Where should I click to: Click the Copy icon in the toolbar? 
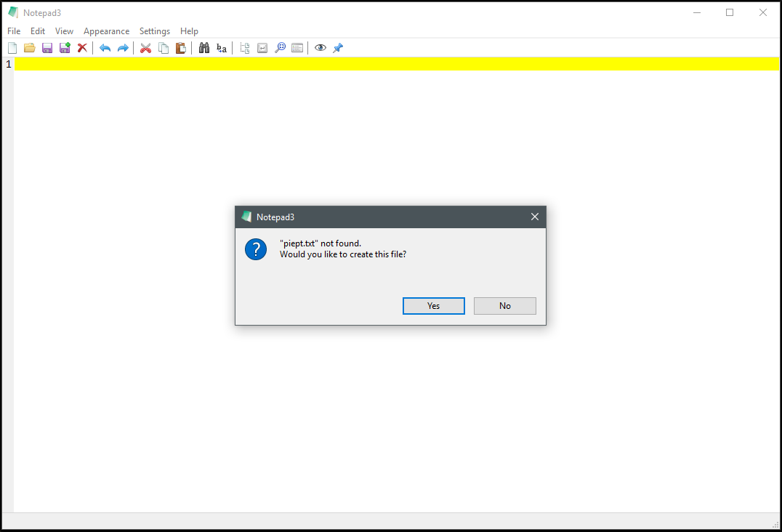(x=163, y=48)
